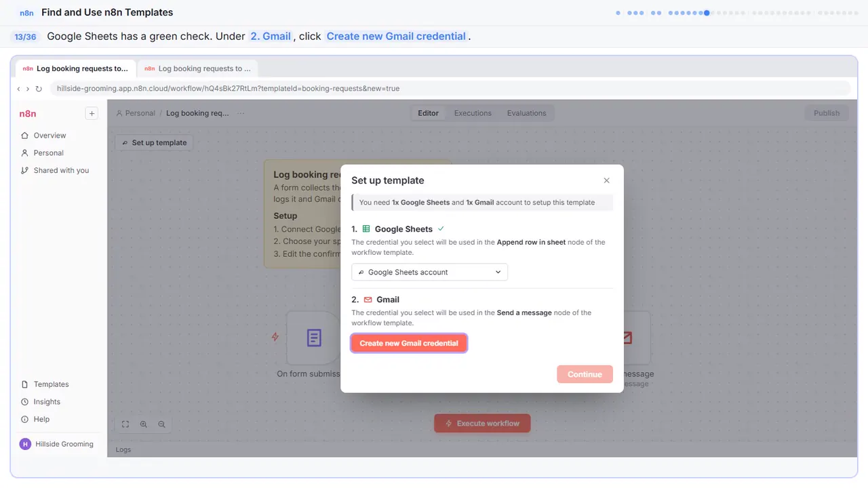Select the On form submission node icon
Viewport: 868px width, 488px height.
click(x=313, y=338)
